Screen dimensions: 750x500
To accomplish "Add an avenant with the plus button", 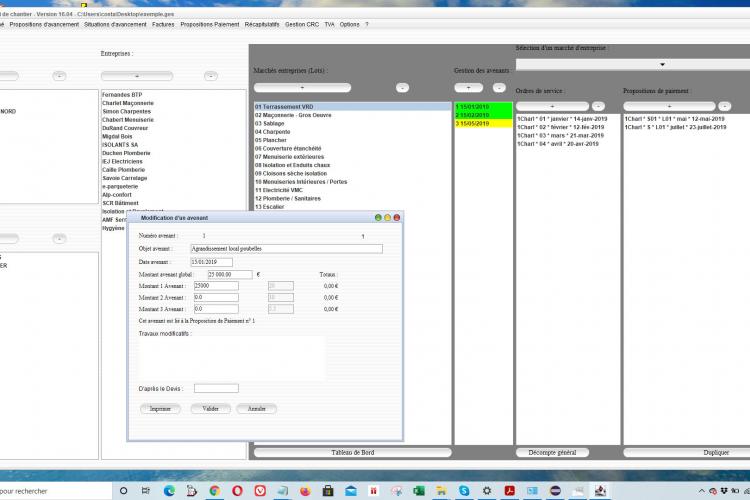I will [x=468, y=88].
